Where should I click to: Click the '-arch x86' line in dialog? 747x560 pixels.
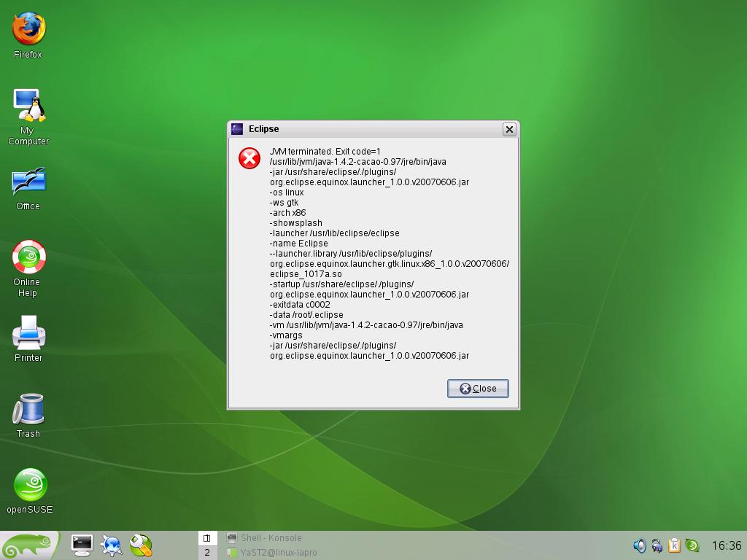tap(287, 213)
